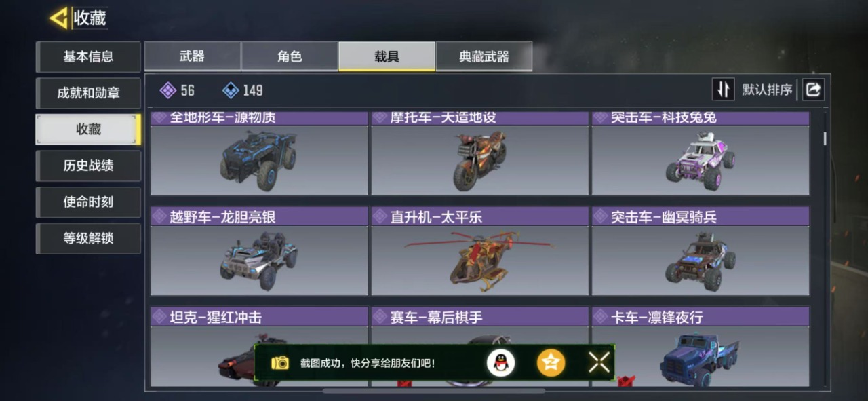Open the 典藏武器 tab
This screenshot has height=401, width=868.
[x=484, y=56]
